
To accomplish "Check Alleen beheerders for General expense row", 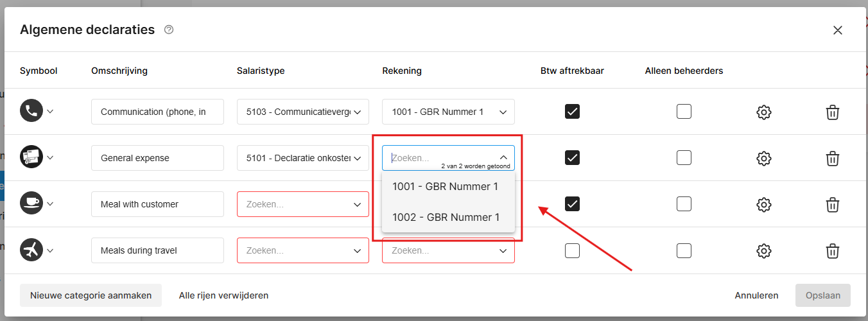I will 684,158.
